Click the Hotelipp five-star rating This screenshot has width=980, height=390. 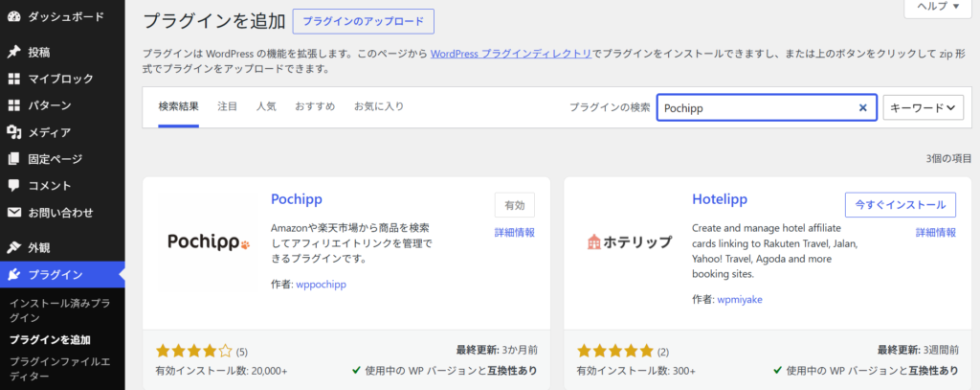(615, 351)
